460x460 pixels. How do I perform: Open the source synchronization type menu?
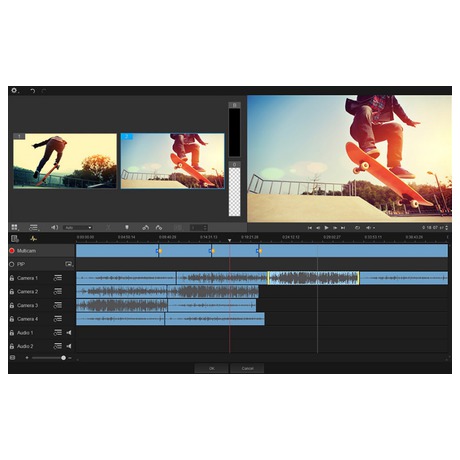coord(34,228)
